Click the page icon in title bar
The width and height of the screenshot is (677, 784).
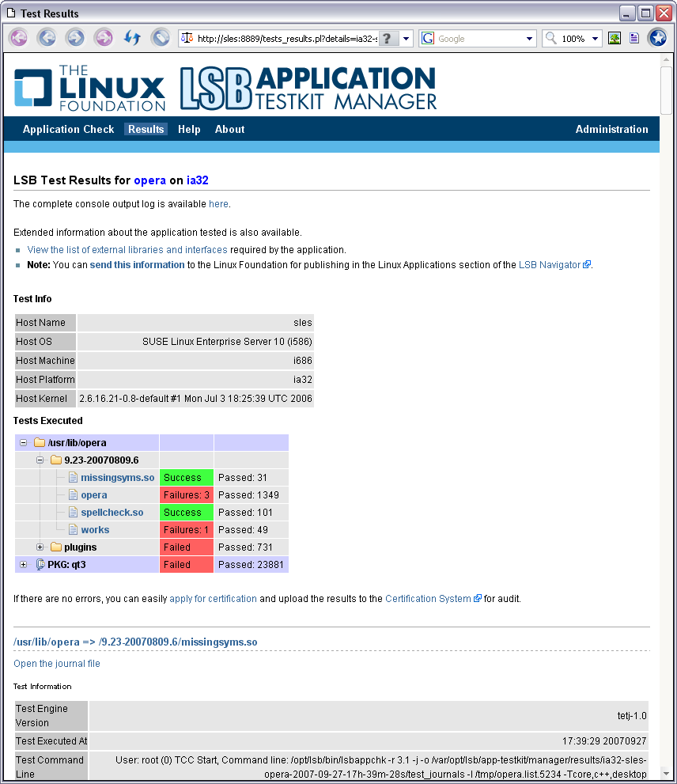[x=11, y=13]
